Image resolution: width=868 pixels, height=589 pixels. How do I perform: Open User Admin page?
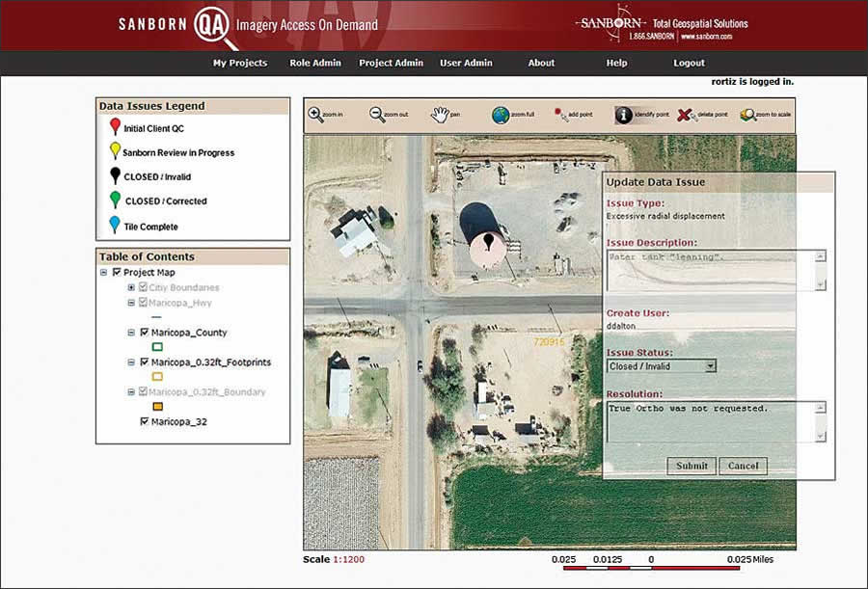point(466,63)
